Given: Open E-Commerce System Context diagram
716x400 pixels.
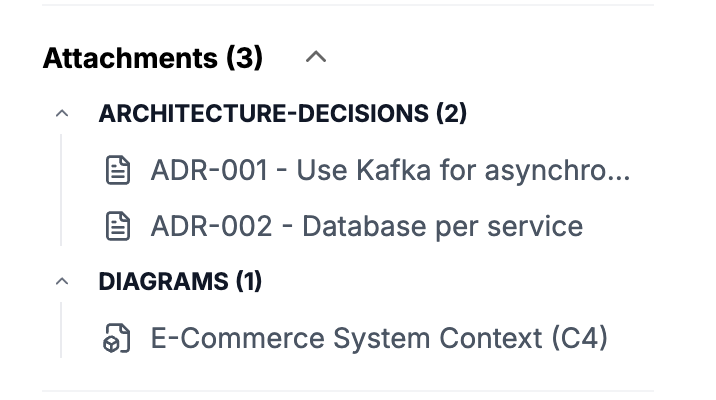Looking at the screenshot, I should (x=378, y=339).
